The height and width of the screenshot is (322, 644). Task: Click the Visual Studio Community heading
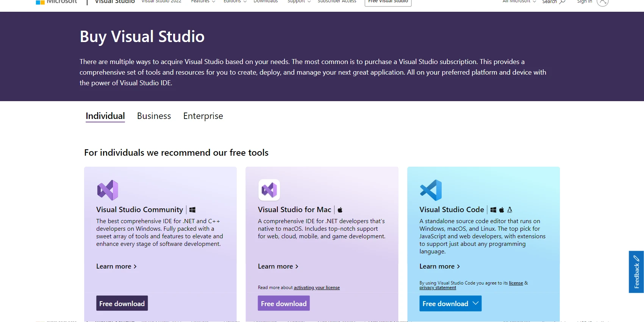[139, 209]
